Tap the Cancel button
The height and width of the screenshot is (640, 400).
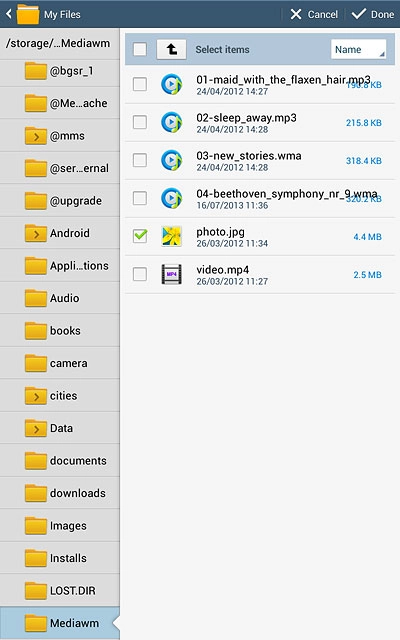(x=314, y=14)
